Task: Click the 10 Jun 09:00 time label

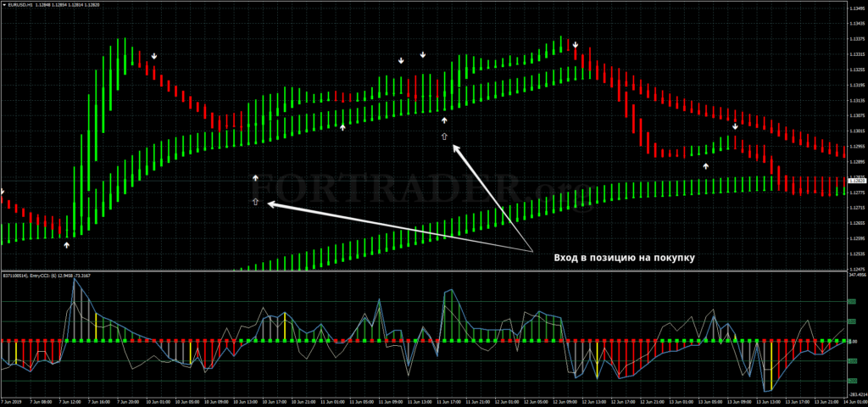Action: tap(216, 402)
